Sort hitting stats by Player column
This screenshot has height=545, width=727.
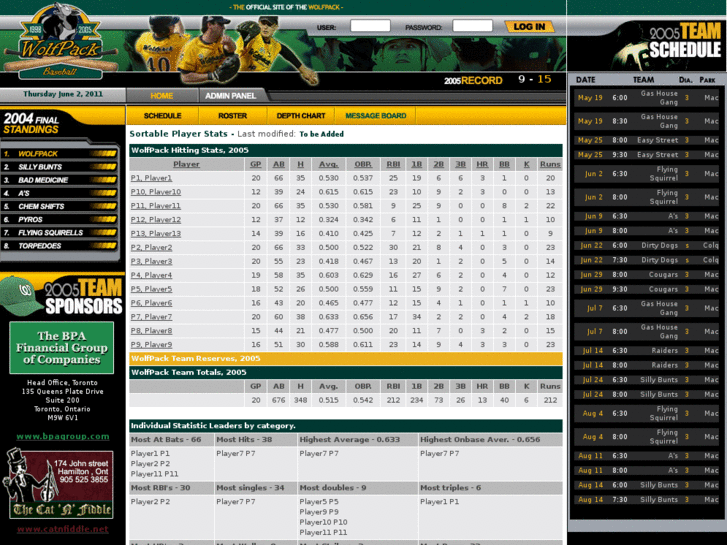click(186, 164)
